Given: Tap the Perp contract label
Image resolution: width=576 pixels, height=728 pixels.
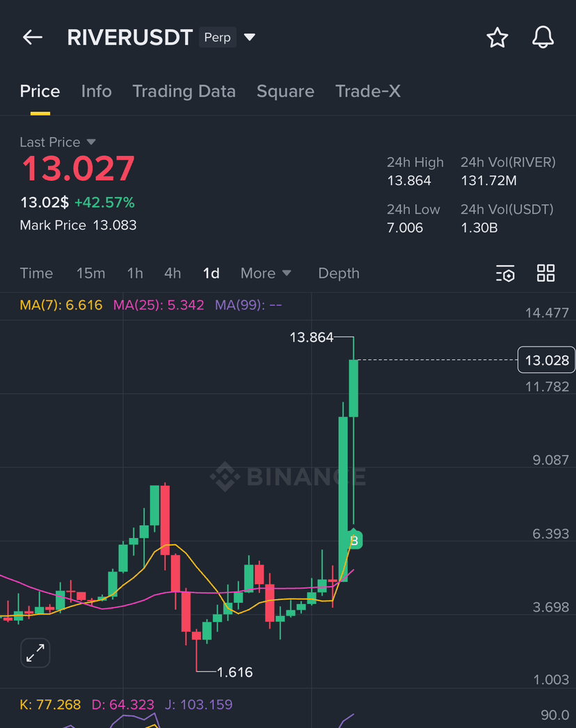Looking at the screenshot, I should pyautogui.click(x=217, y=37).
